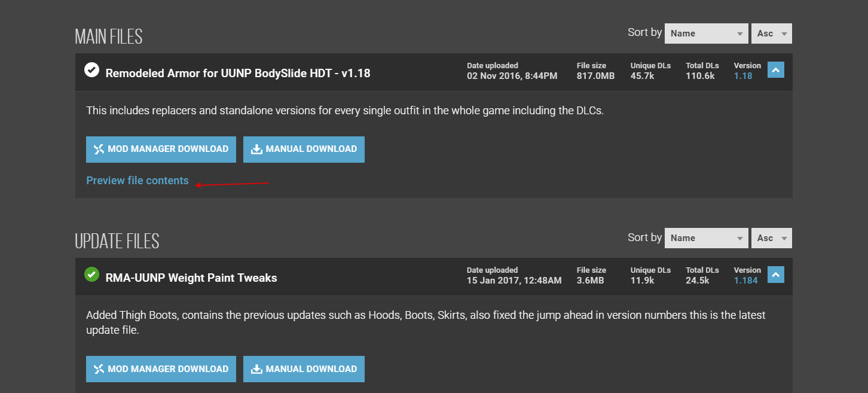Open Update Files sort-by Name dropdown
Screen dimensions: 868x393
click(706, 238)
